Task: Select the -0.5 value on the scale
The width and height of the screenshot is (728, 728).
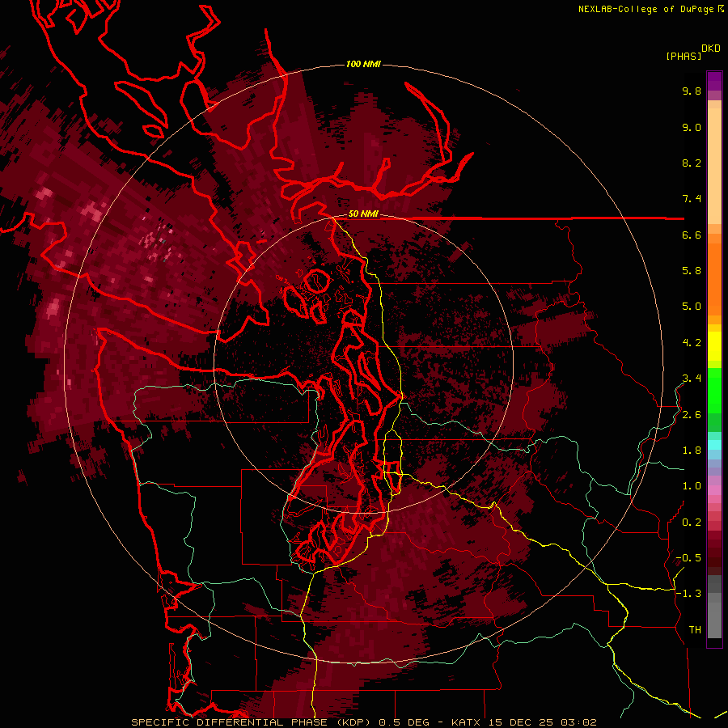Action: coord(688,558)
